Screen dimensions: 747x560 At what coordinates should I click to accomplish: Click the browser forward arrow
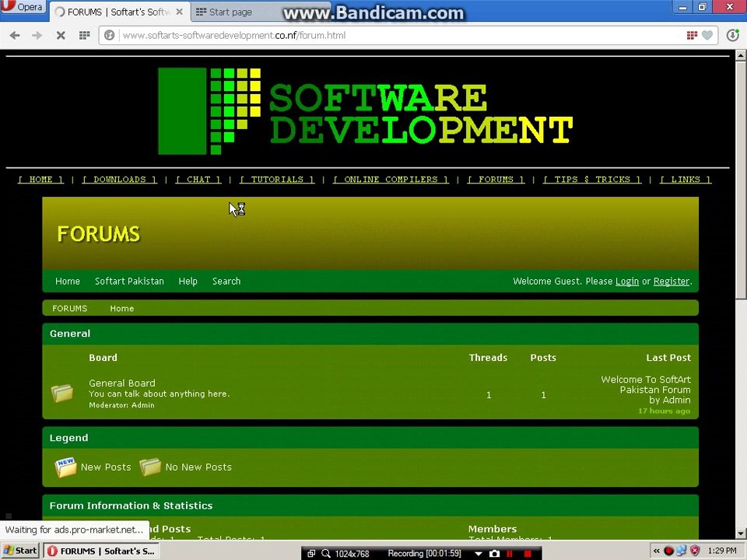(37, 35)
